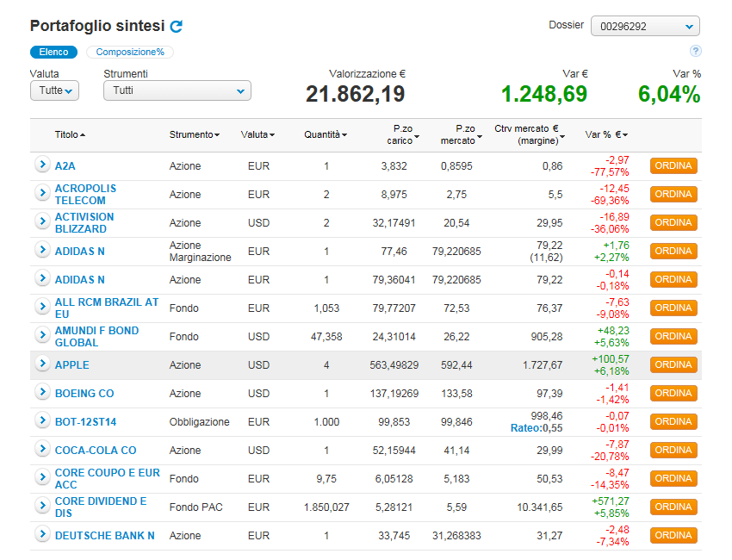Sort table by P.zo carico column
Screen dimensions: 732x560
click(x=403, y=134)
